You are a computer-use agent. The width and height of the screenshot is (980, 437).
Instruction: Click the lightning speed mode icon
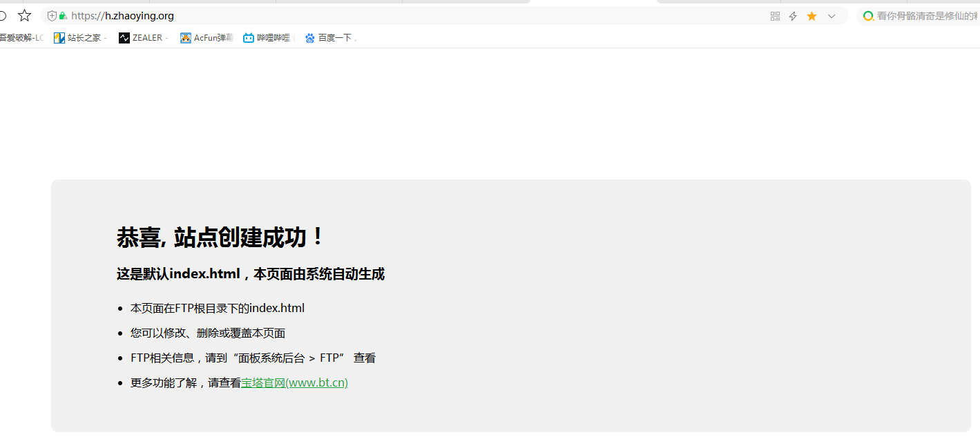coord(793,16)
